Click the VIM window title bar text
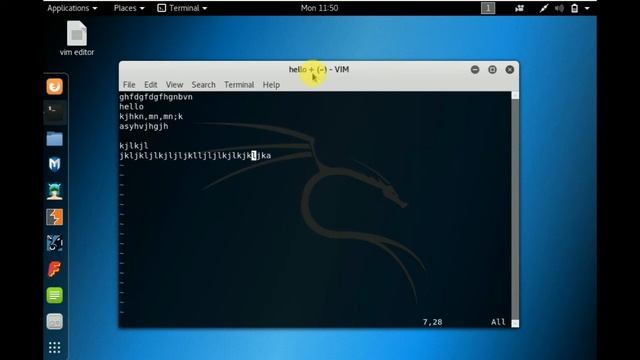Viewport: 640px width, 360px height. click(319, 69)
